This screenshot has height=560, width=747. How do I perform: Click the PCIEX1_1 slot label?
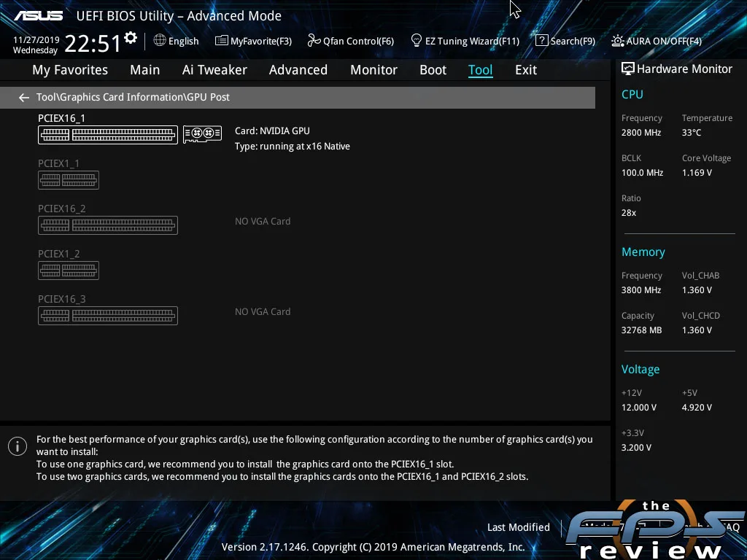(x=58, y=163)
